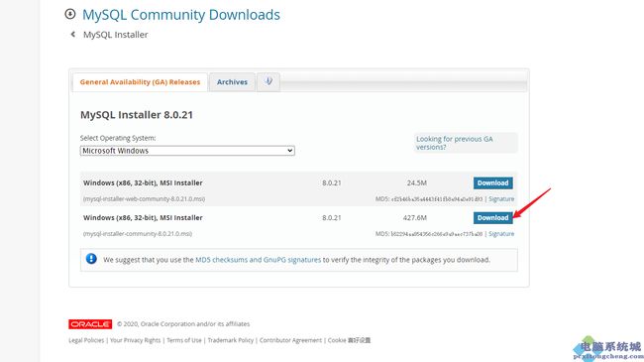Click mysql-installer-web-community-8.0.21.0.msi filename text
Screen dimensions: 644x362
pos(144,199)
